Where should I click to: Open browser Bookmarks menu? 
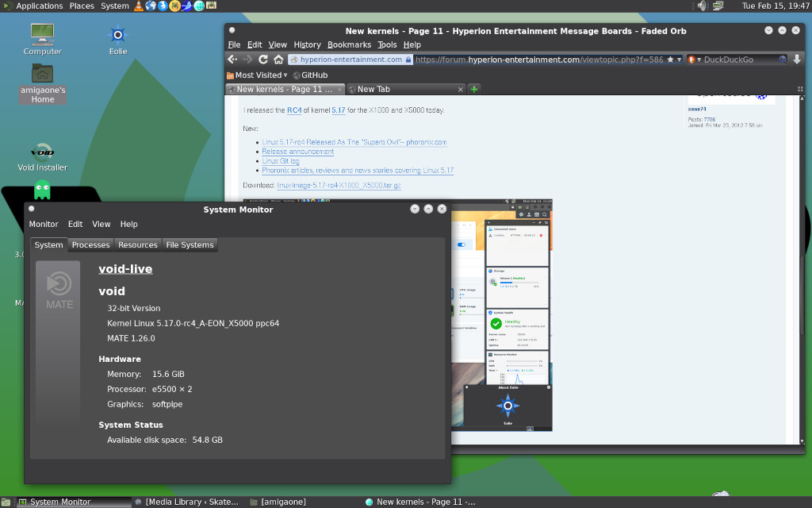click(x=349, y=44)
